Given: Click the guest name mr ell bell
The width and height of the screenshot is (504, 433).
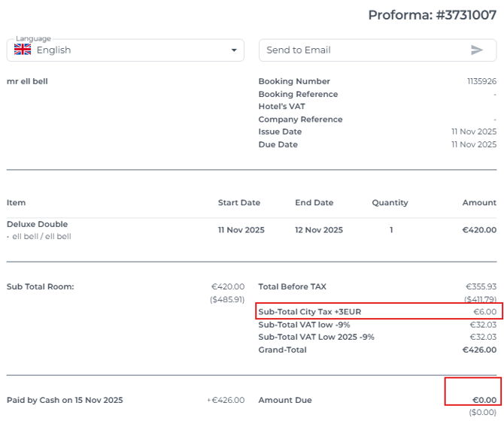Looking at the screenshot, I should 27,81.
